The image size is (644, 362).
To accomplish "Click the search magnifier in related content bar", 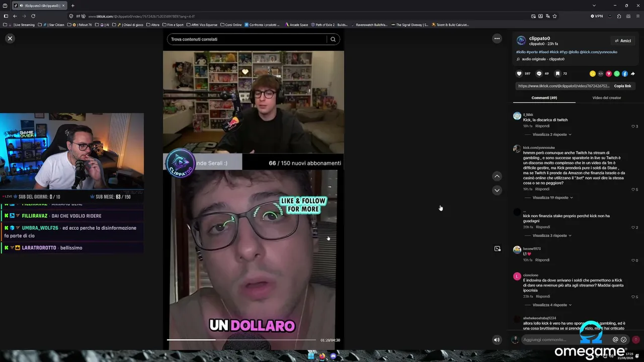I will 333,39.
